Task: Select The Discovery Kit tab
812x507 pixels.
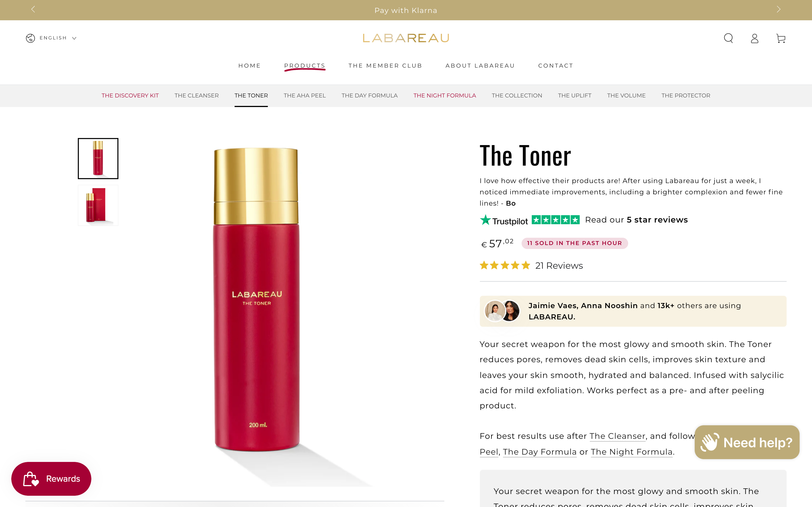Action: coord(130,95)
